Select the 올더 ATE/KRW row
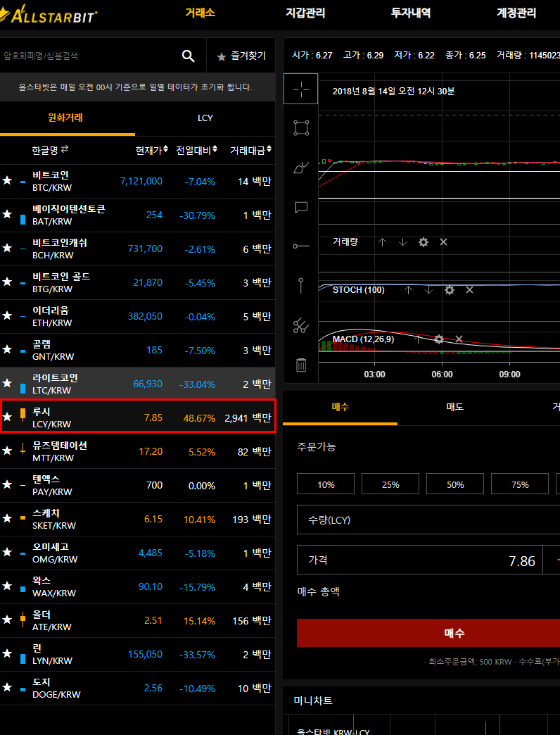This screenshot has height=735, width=560. 138,620
